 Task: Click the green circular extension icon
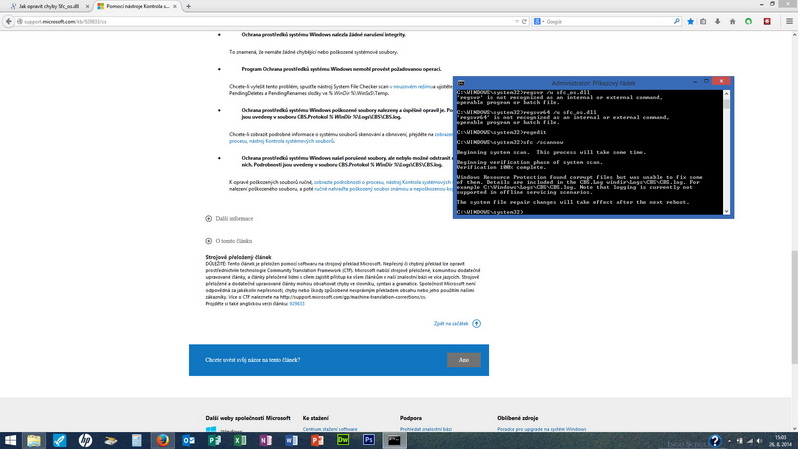[x=748, y=21]
